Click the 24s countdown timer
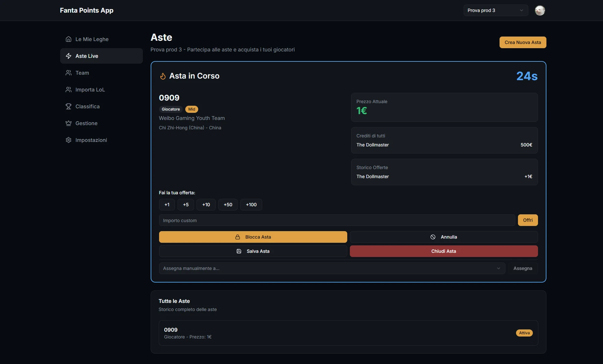Screen dimensions: 603x364 click(527, 76)
